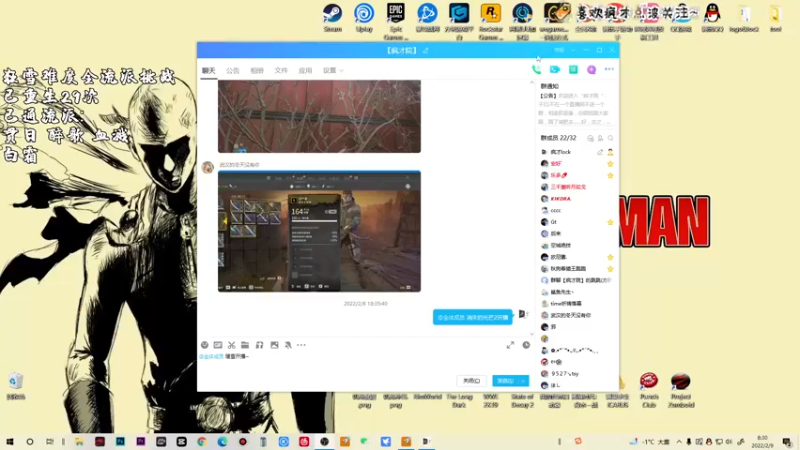Open the game inventory screenshot image

(319, 232)
